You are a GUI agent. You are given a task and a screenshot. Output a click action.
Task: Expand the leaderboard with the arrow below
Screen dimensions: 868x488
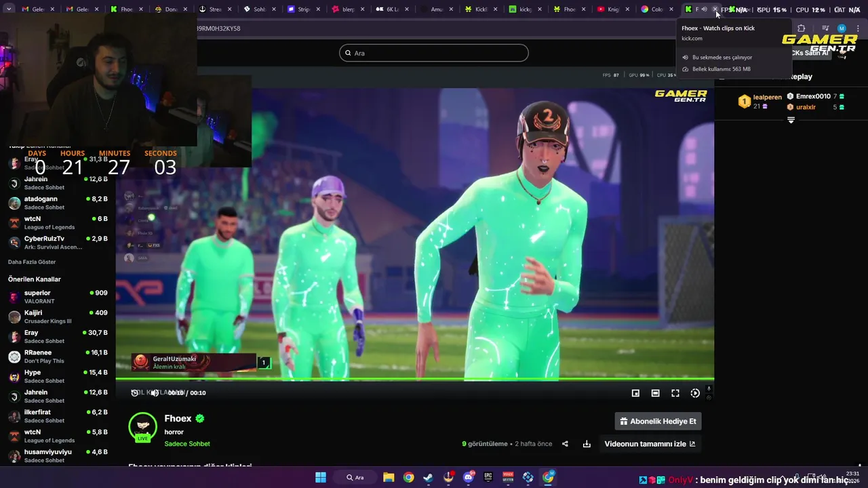pyautogui.click(x=791, y=120)
